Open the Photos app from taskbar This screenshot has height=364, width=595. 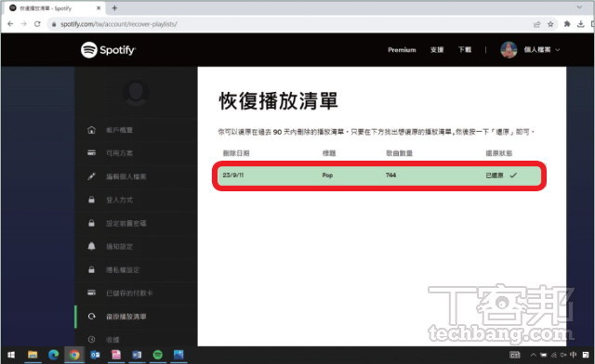pyautogui.click(x=178, y=355)
